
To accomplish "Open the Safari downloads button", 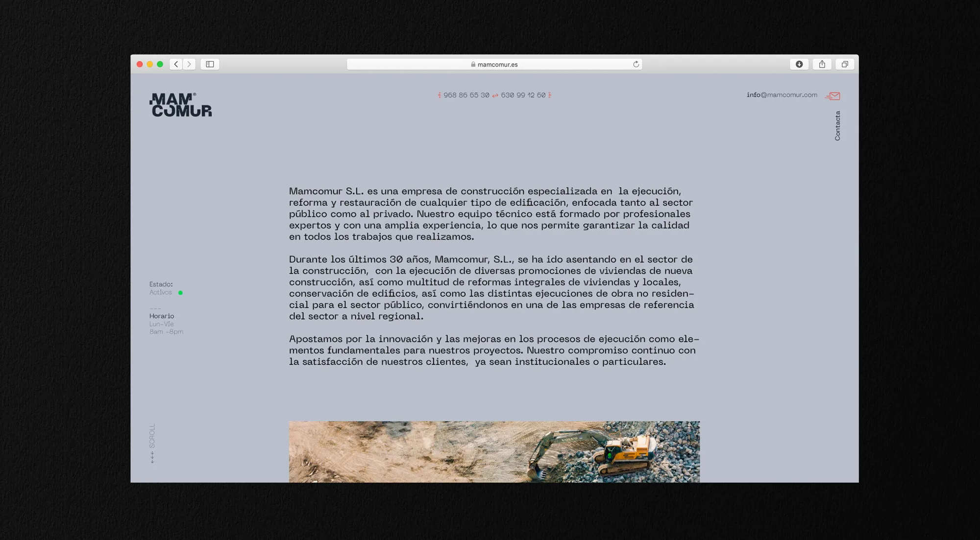I will click(x=799, y=64).
